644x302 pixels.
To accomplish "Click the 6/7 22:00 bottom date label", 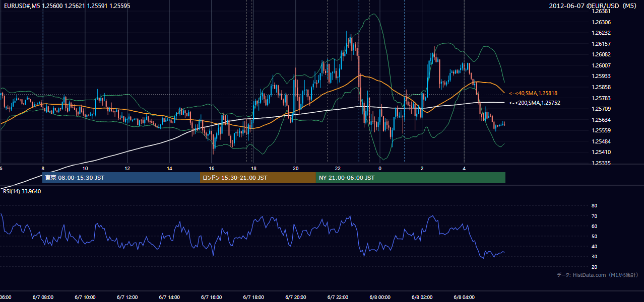I will coord(338,297).
